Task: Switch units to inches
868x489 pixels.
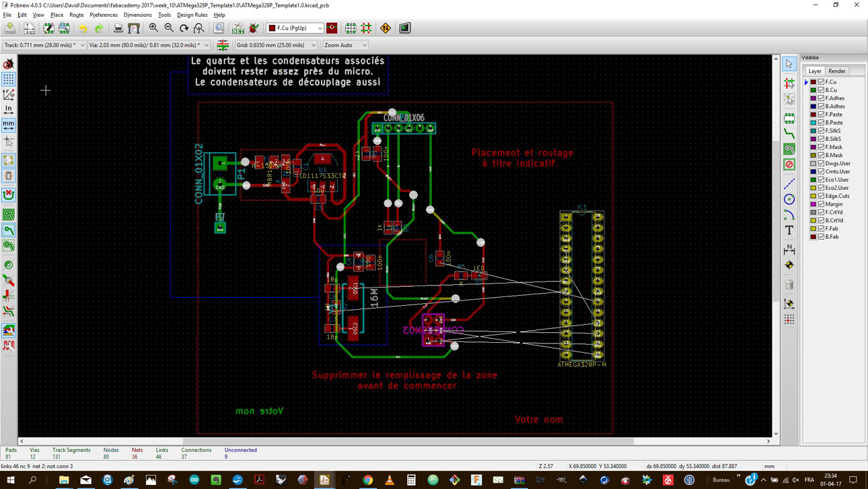Action: 9,109
